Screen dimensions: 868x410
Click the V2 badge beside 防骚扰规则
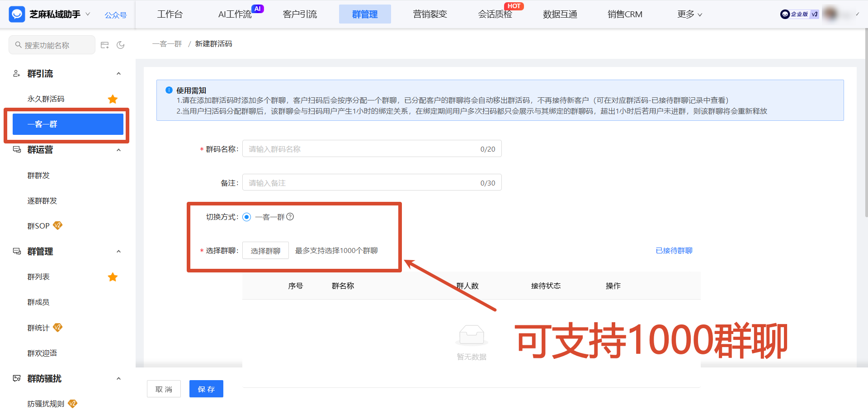point(73,403)
